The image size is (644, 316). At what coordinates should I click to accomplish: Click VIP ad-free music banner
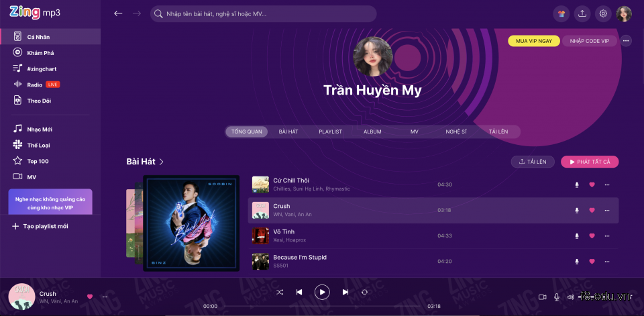50,202
